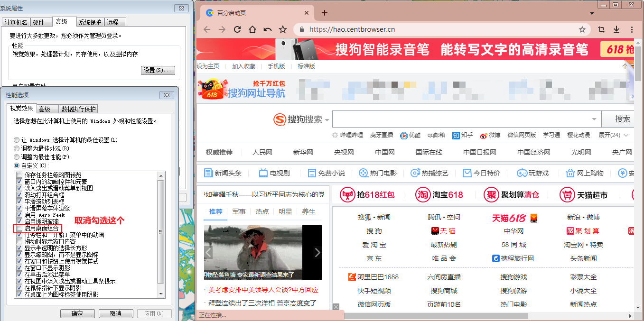
Task: Expand the 展开(24) quick links list
Action: pyautogui.click(x=613, y=135)
